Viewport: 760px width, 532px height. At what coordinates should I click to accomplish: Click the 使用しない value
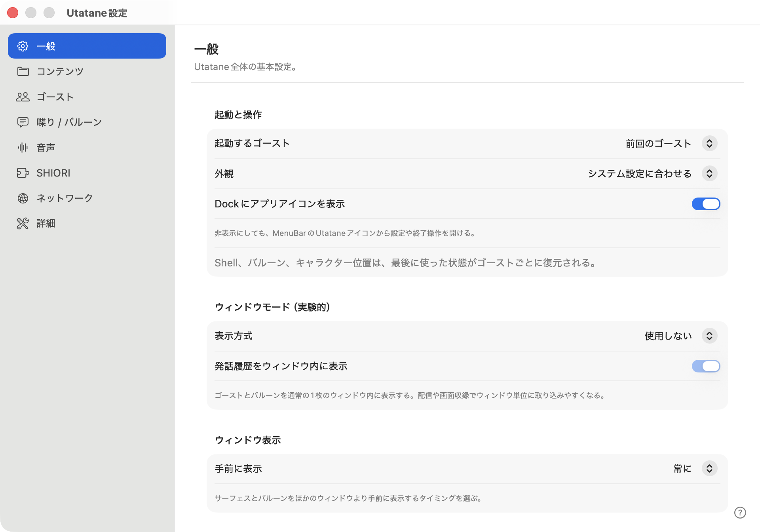click(x=668, y=336)
